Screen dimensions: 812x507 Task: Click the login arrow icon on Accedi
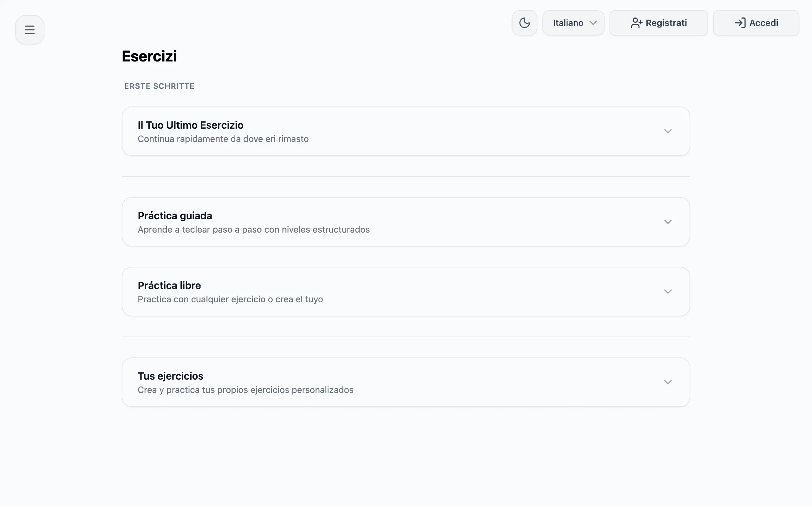pyautogui.click(x=740, y=22)
